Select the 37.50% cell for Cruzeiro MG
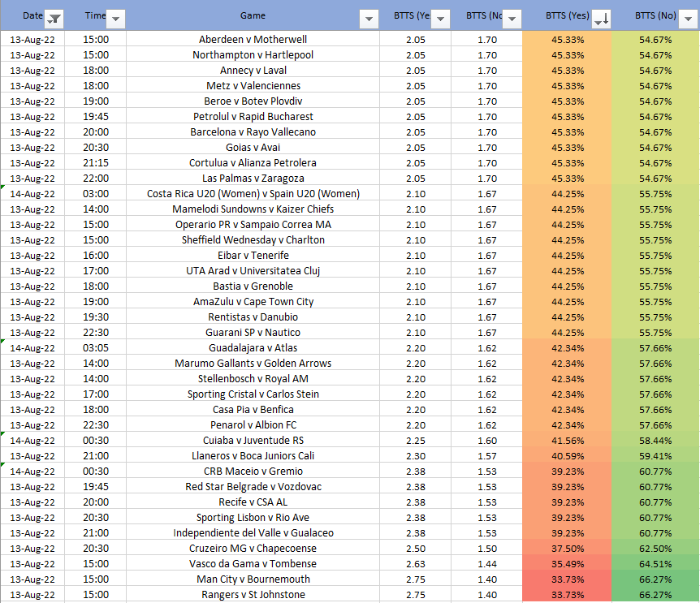The width and height of the screenshot is (700, 603). 567,549
